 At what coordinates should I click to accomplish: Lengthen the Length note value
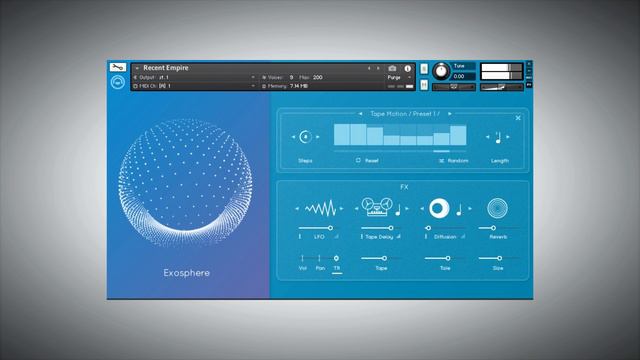coord(508,137)
